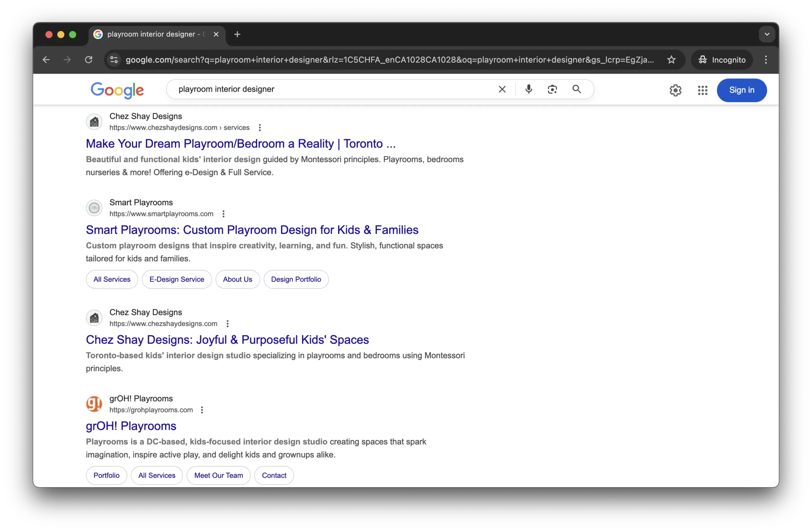Open the Chrome three-dot browser menu
812x531 pixels.
tap(765, 59)
